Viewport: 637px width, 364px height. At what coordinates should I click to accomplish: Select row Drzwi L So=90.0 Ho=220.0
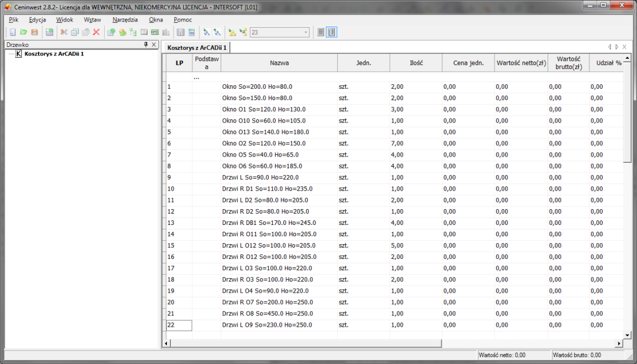coord(394,177)
